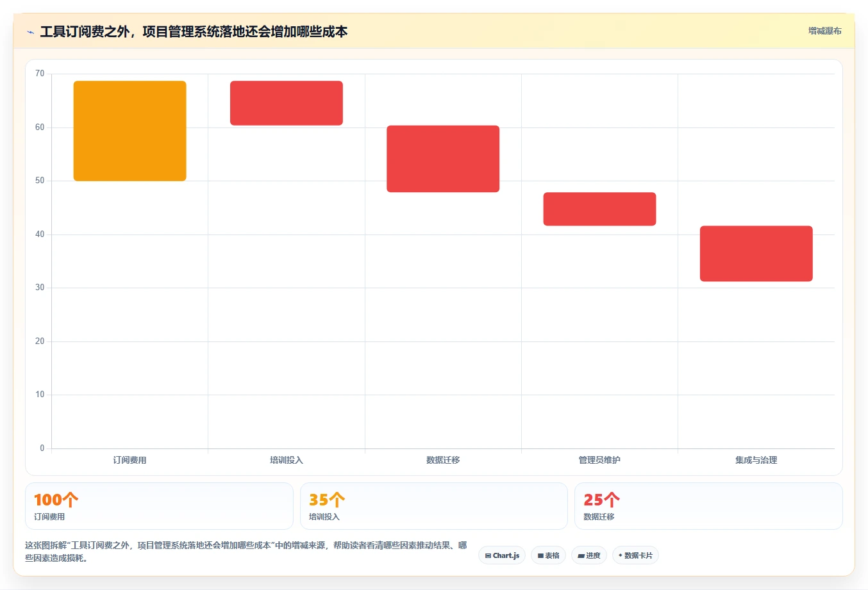Click the 订阅费用 x-axis label
This screenshot has height=590, width=868.
click(x=130, y=460)
